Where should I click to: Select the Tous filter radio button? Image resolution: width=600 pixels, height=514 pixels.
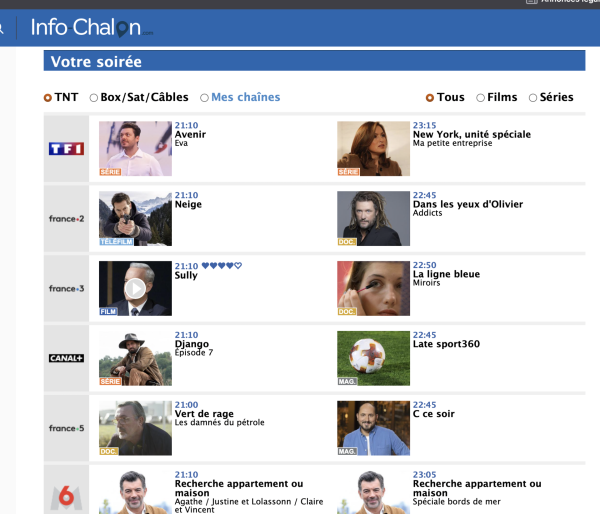point(430,98)
